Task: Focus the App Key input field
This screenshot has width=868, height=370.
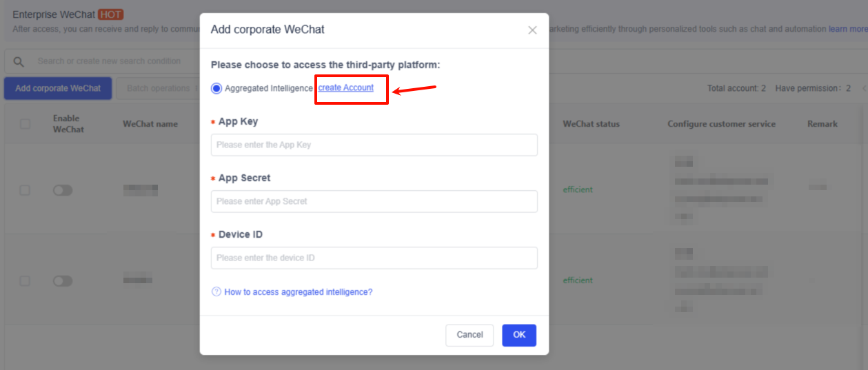Action: pos(374,145)
